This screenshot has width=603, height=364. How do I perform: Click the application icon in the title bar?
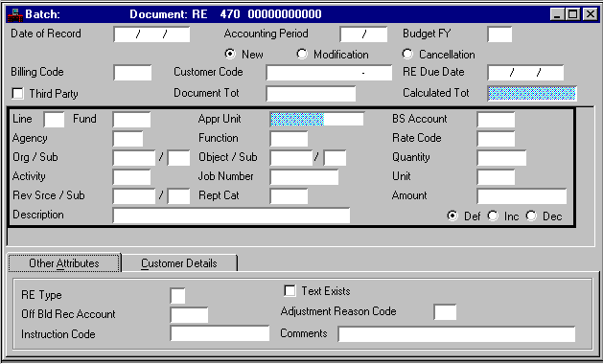tap(15, 14)
